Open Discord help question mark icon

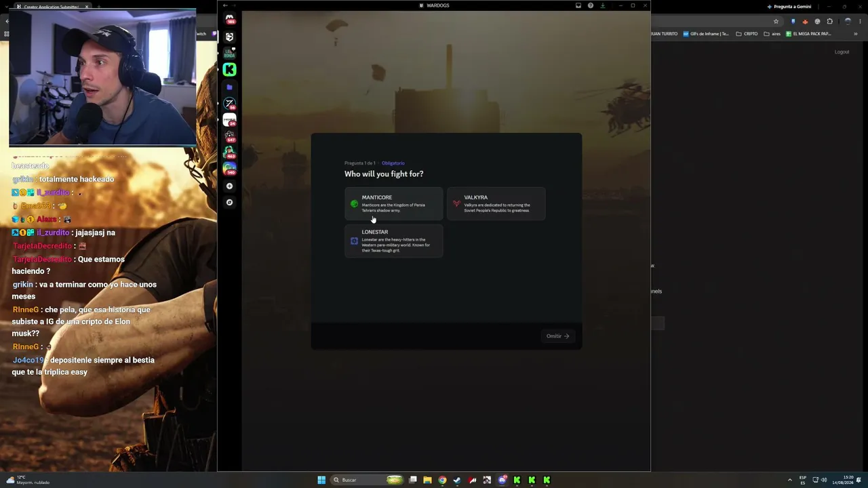[591, 5]
